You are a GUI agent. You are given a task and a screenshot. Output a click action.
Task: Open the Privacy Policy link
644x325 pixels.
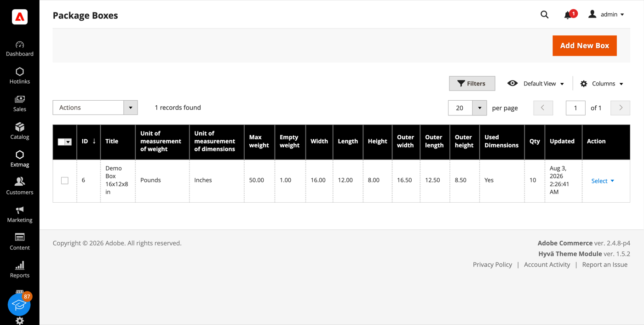coord(492,264)
